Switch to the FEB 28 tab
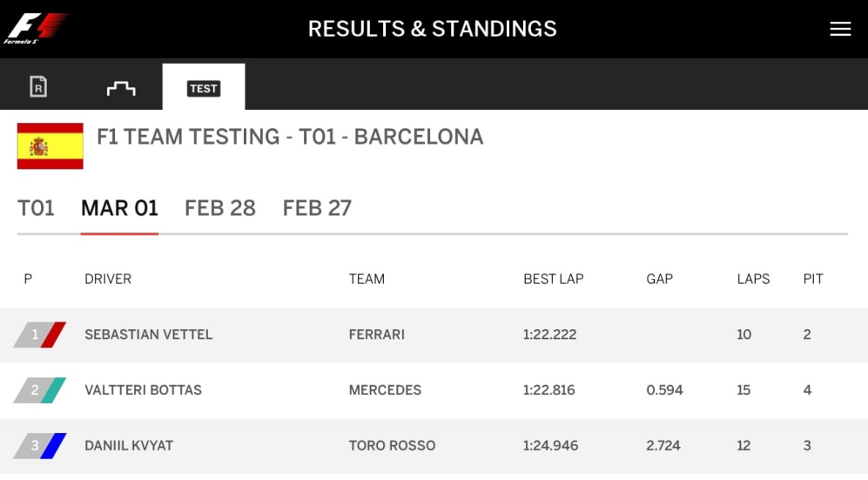Screen dimensions: 868x480 pos(220,208)
